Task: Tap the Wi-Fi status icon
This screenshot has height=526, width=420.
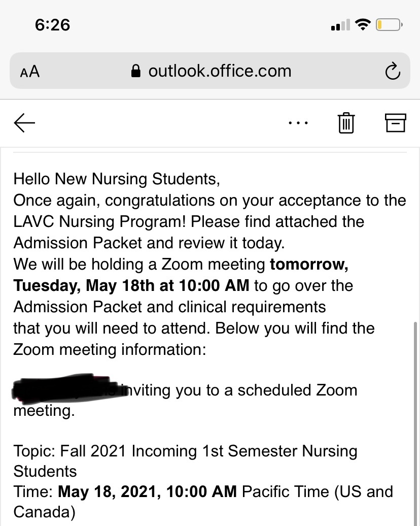Action: click(x=363, y=25)
